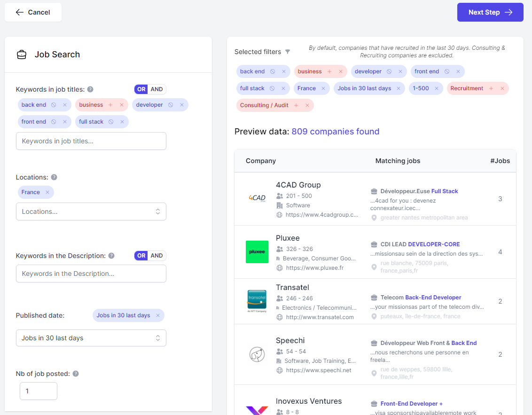The height and width of the screenshot is (415, 532).
Task: Click the Pluxee green logo
Action: click(257, 252)
